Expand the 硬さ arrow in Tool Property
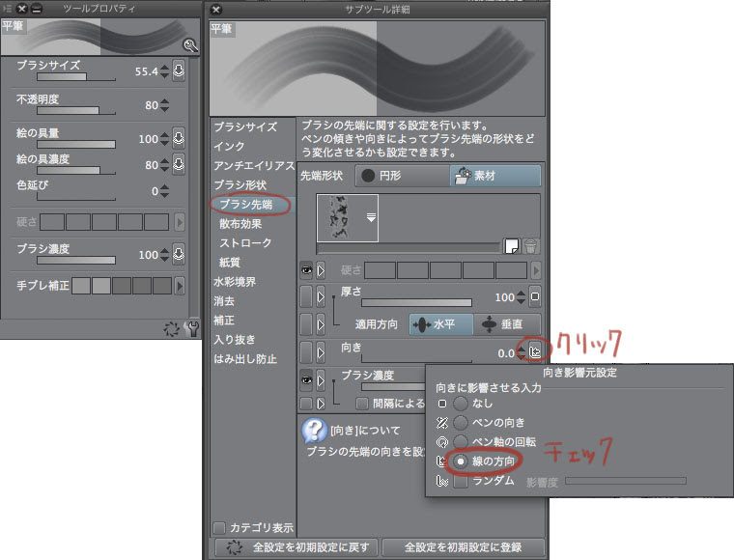Viewport: 734px width, 560px height. pos(180,222)
